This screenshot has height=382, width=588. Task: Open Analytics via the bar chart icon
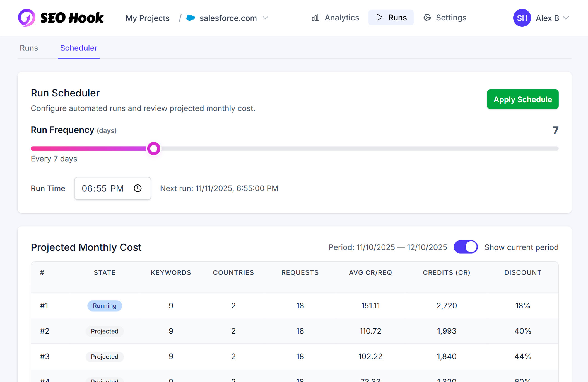click(315, 17)
